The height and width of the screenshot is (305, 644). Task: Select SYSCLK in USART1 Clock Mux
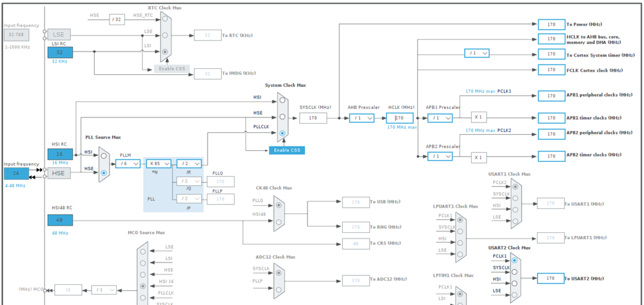(x=514, y=198)
